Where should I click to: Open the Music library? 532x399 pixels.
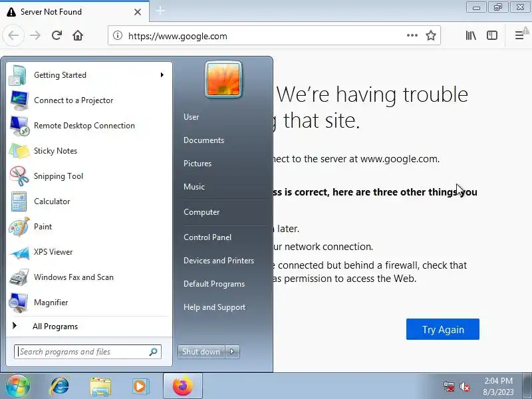[194, 187]
